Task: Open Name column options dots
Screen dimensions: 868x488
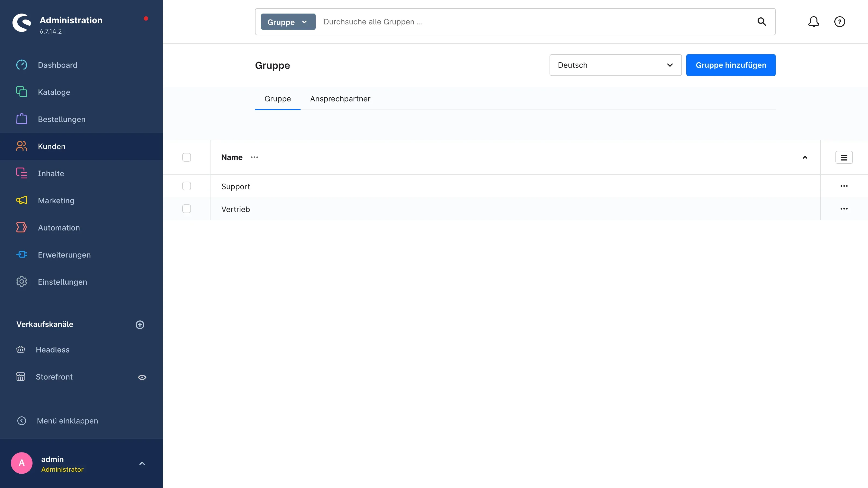Action: [x=254, y=157]
